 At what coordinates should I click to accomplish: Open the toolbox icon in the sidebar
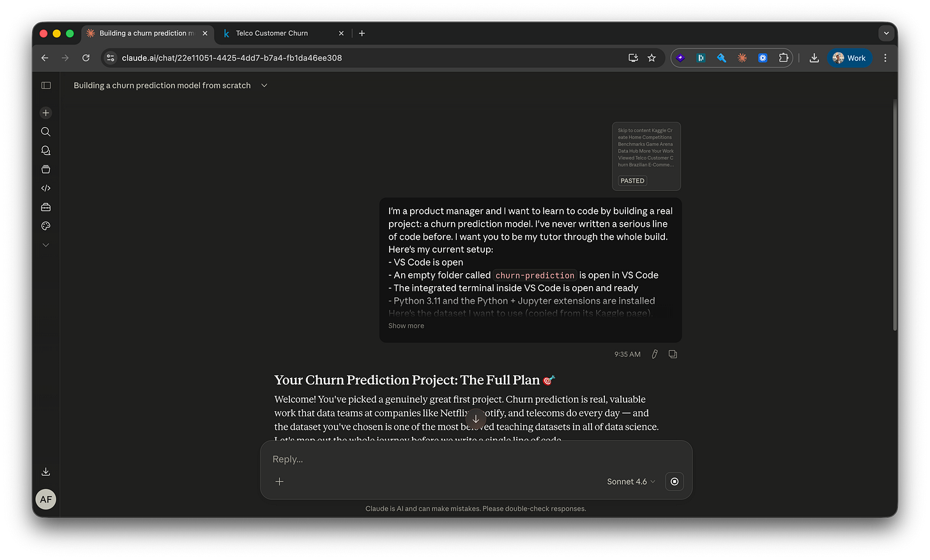pyautogui.click(x=45, y=207)
